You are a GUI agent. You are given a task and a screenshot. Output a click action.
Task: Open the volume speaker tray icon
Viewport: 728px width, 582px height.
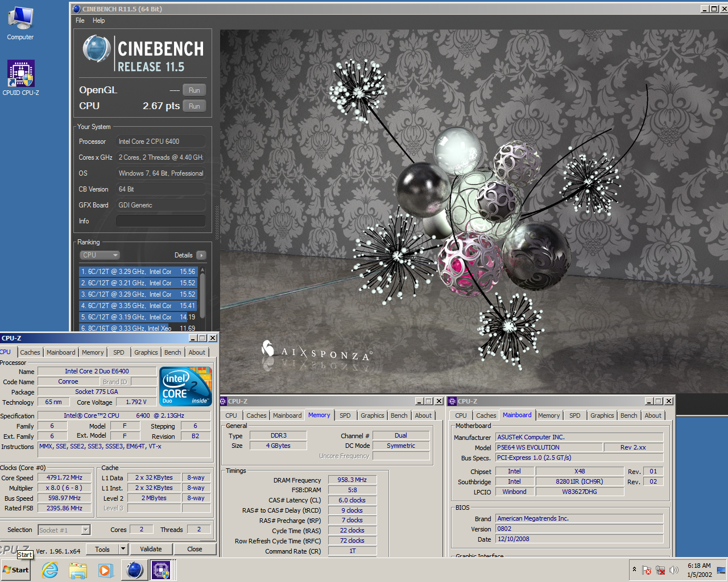674,570
